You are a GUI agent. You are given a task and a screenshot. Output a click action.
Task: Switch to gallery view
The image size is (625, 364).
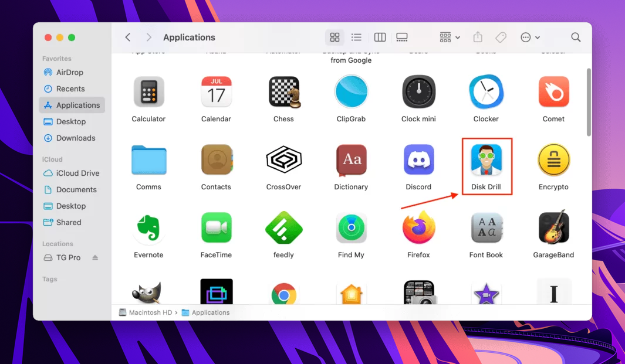(402, 38)
